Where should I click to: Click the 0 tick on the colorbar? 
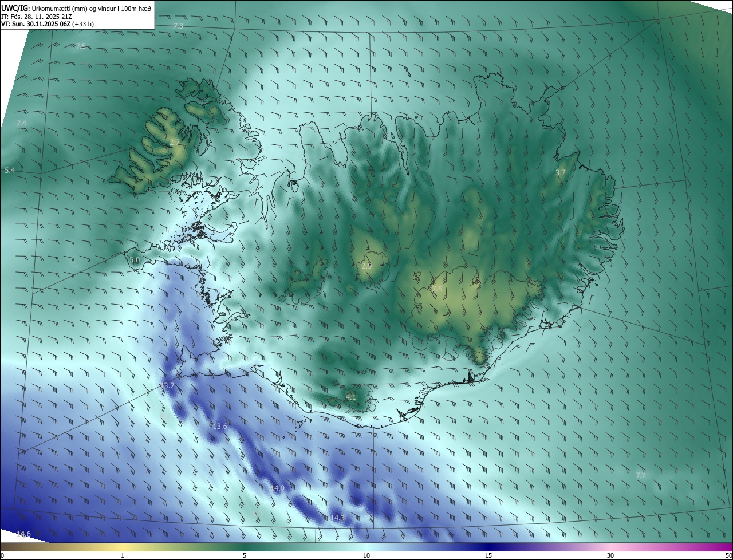[2, 555]
